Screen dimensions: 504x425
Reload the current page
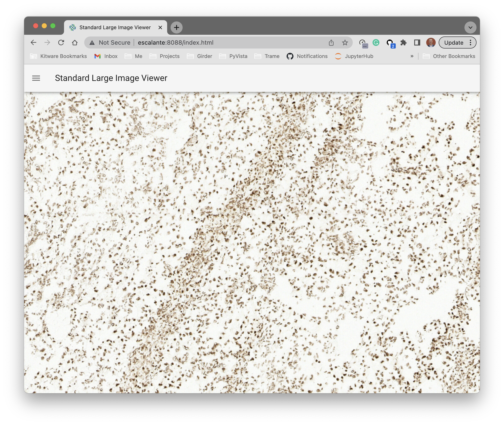coord(61,43)
